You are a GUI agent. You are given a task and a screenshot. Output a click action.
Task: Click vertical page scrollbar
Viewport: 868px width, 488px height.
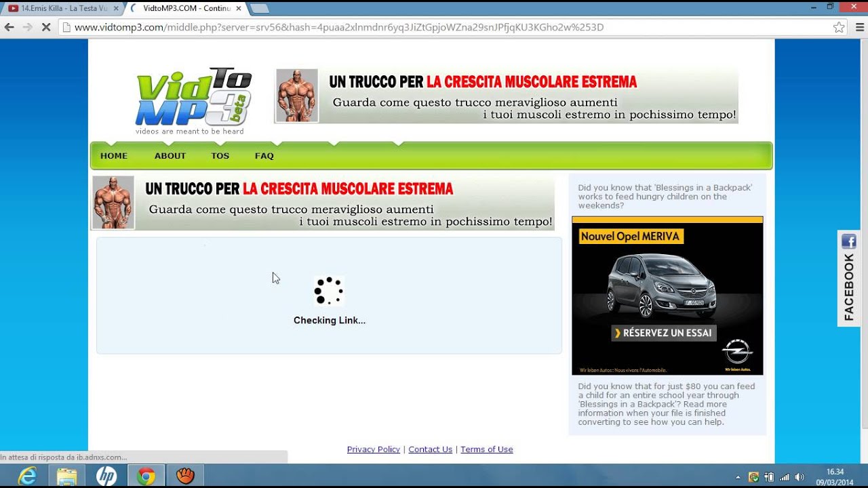pyautogui.click(x=863, y=234)
